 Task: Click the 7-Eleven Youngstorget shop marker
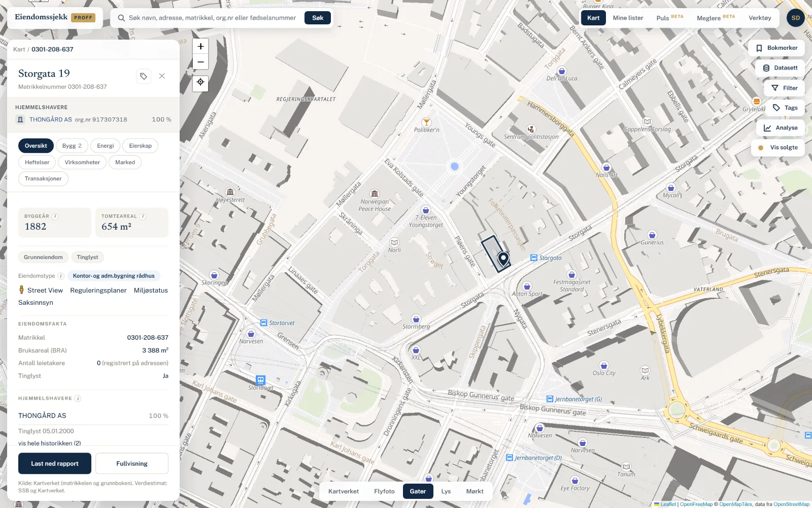[426, 210]
